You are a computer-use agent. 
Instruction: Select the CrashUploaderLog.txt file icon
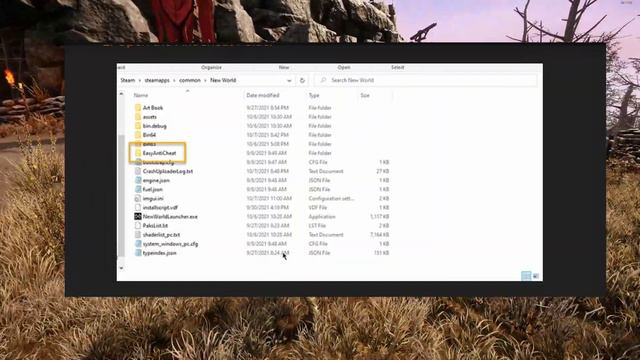(138, 171)
